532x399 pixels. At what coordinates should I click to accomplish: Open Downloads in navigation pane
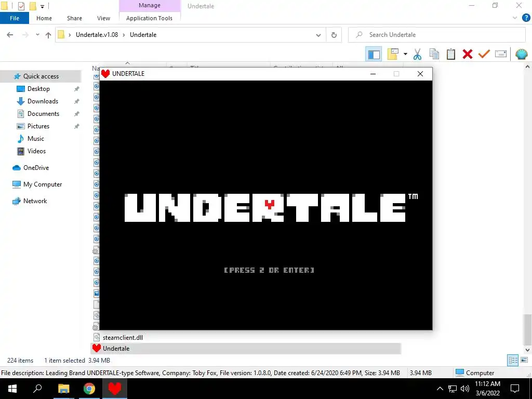click(x=43, y=101)
